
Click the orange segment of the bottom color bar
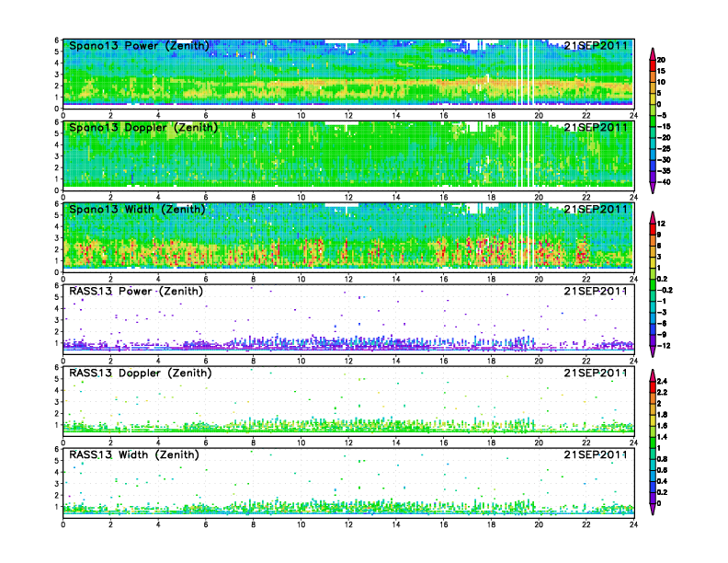pyautogui.click(x=653, y=397)
